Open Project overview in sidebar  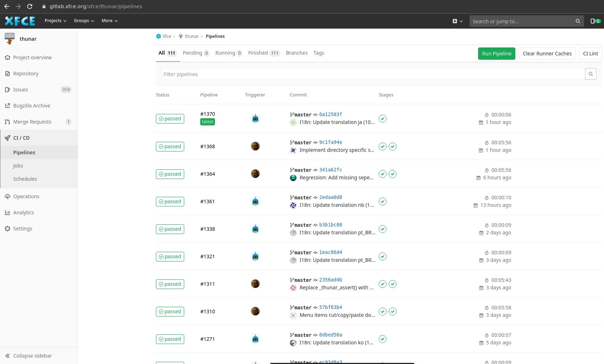[x=33, y=58]
